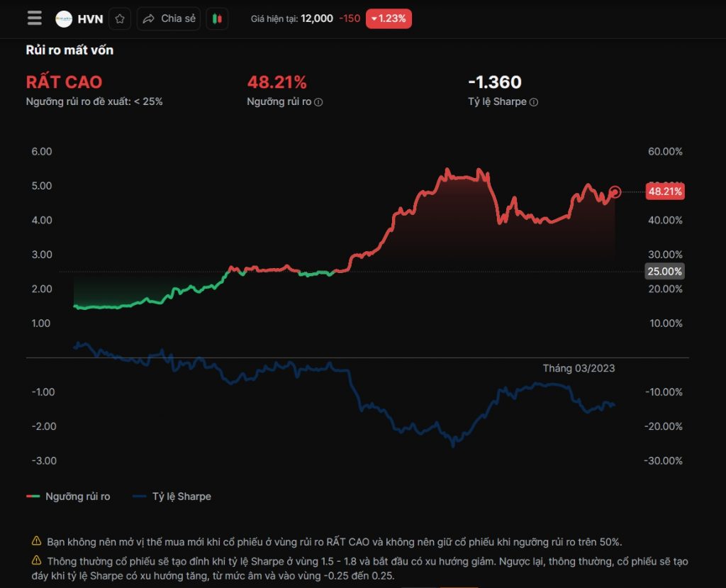The height and width of the screenshot is (588, 726).
Task: Click the second warning triangle icon
Action: click(x=37, y=561)
